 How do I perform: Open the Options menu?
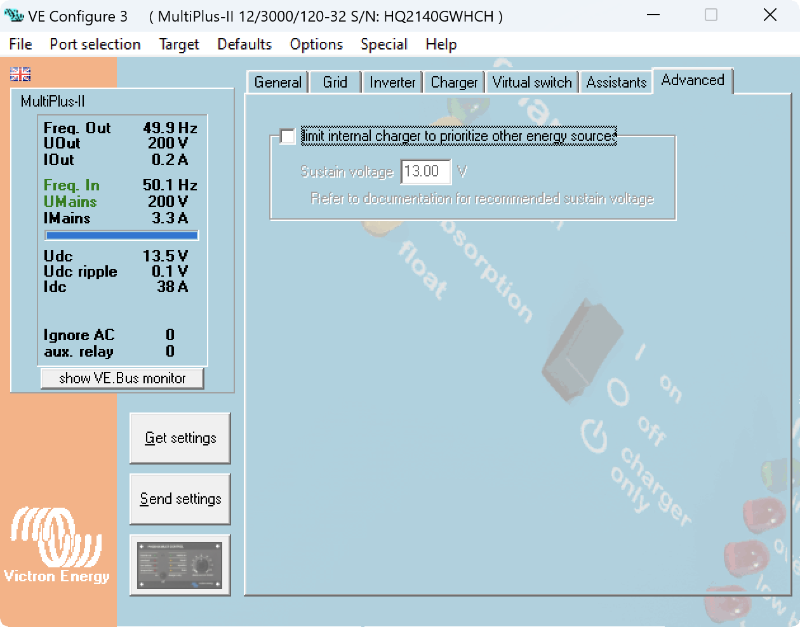[316, 44]
